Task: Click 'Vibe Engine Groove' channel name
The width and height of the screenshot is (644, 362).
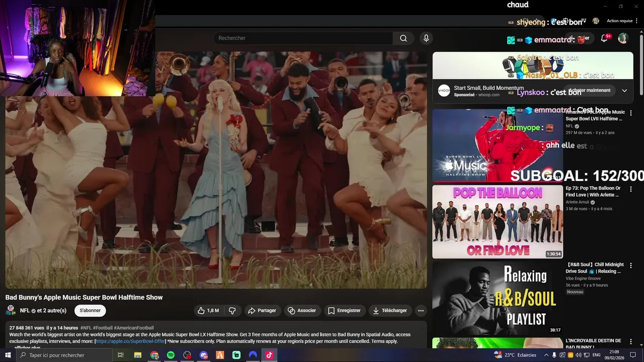Action: (583, 279)
